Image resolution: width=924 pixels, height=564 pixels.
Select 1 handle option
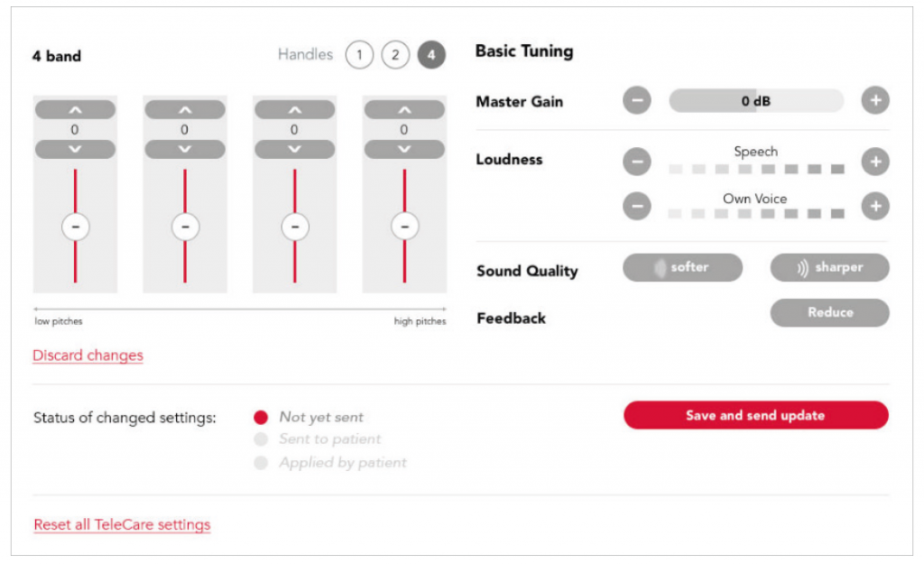[x=359, y=55]
